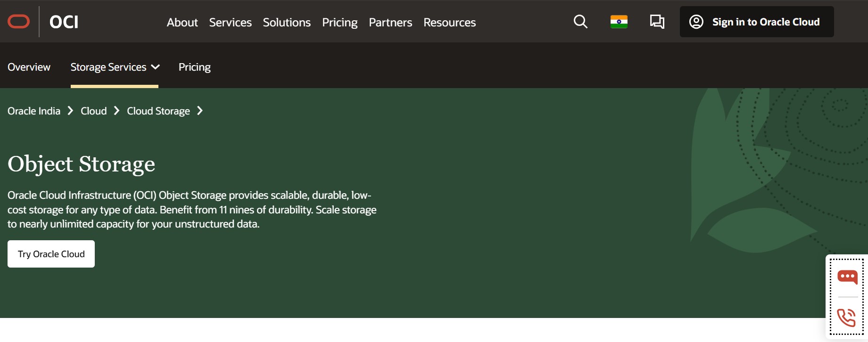This screenshot has height=342, width=868.
Task: Open the Resources menu
Action: tap(449, 22)
